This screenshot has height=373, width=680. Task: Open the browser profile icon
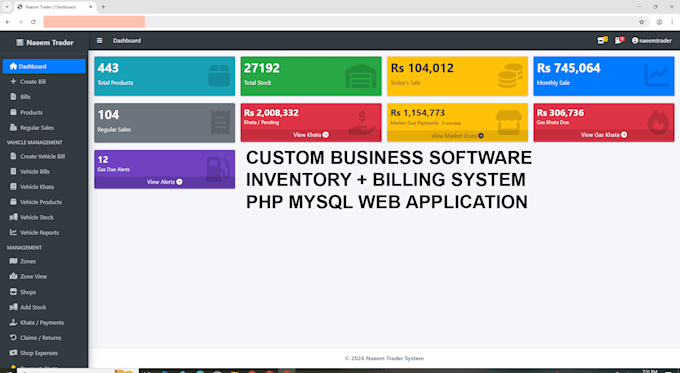click(x=659, y=22)
